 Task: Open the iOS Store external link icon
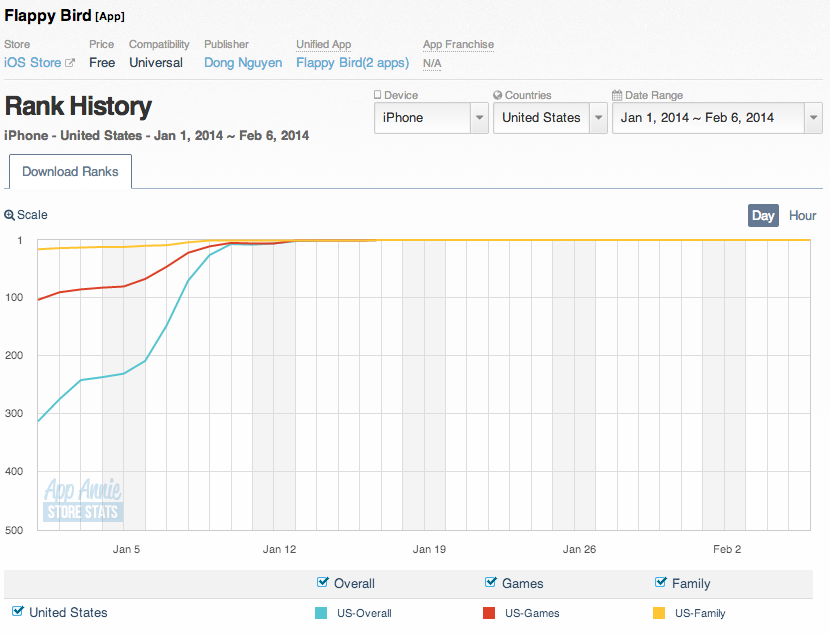tap(70, 63)
